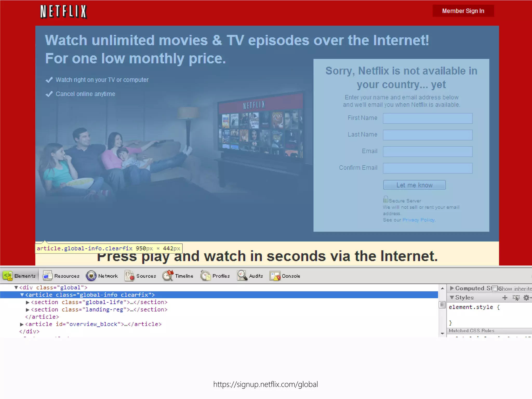
Task: Click the Toggle Element State icon
Action: point(516,298)
